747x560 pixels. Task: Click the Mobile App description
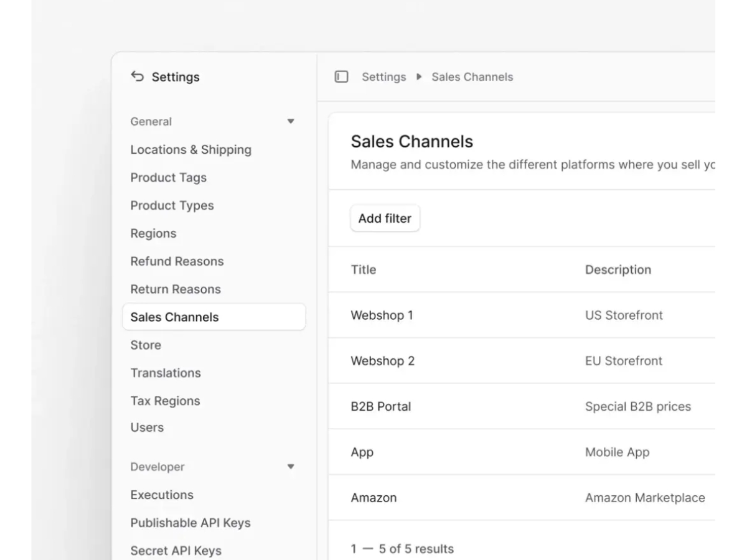617,452
